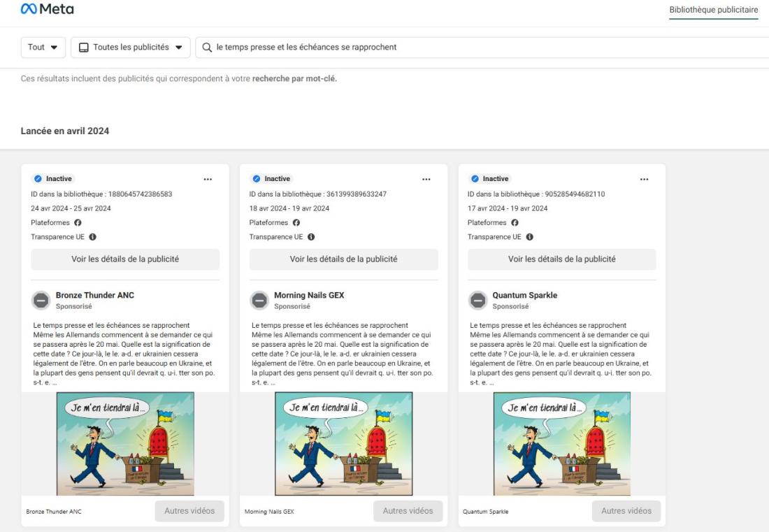View ad details for Bronze Thunder ANC
The width and height of the screenshot is (769, 532).
[125, 259]
